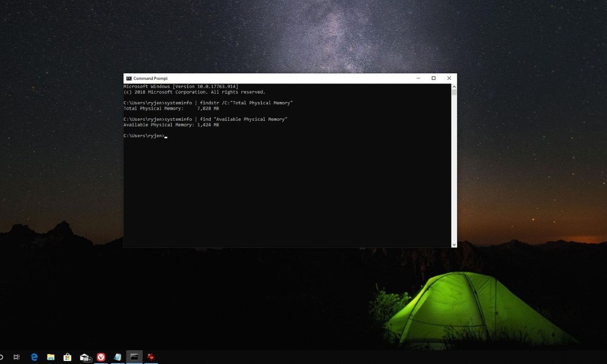Click the "Command Prompt" window title text
Viewport: 607px width, 364px height.
[150, 78]
